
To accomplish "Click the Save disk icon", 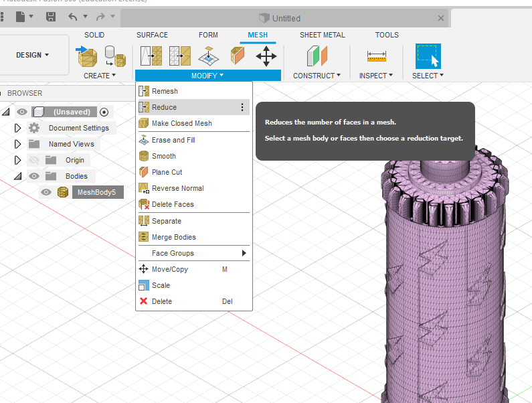I will tap(51, 17).
